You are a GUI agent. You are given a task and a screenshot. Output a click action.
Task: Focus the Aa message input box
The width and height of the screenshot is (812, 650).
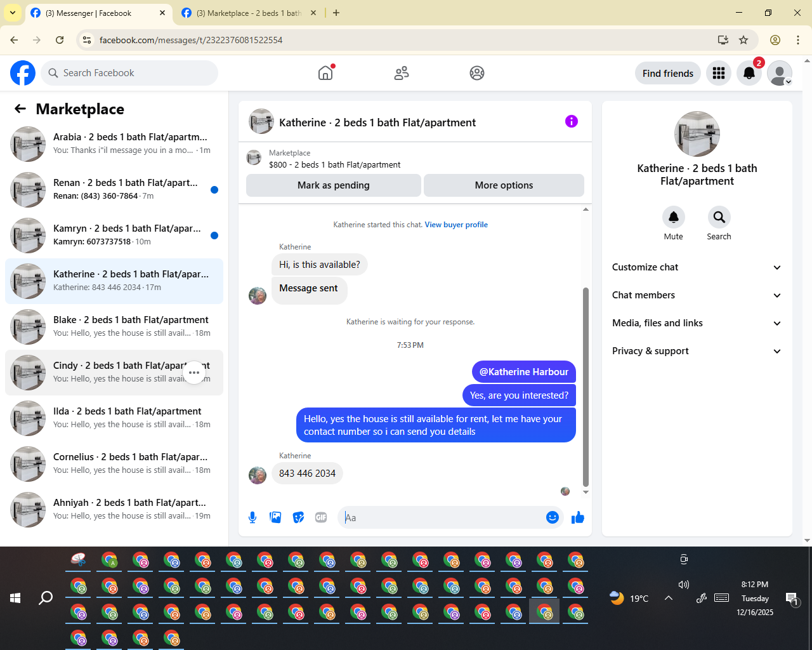pyautogui.click(x=442, y=517)
